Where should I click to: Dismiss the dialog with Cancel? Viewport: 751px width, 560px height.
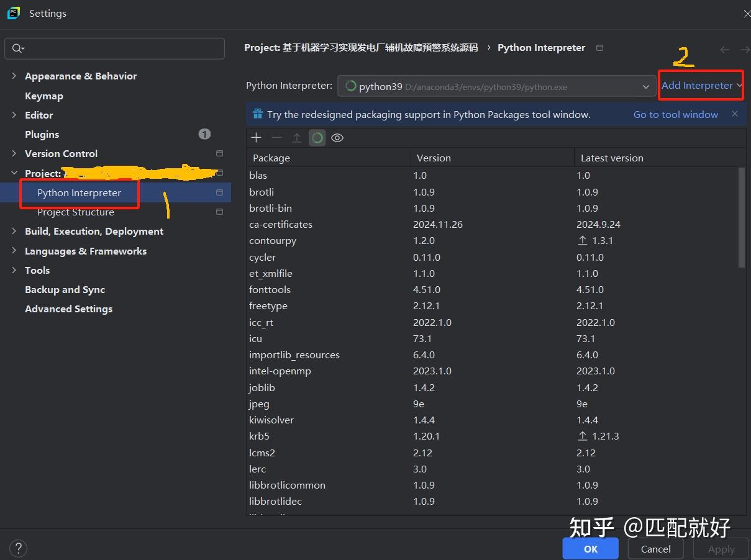655,548
